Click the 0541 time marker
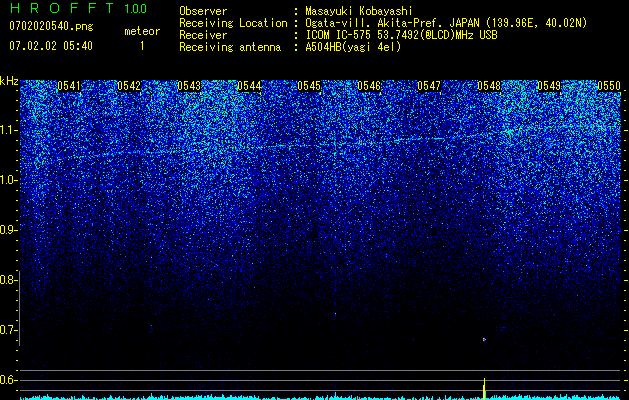629x400 pixels. pos(69,86)
